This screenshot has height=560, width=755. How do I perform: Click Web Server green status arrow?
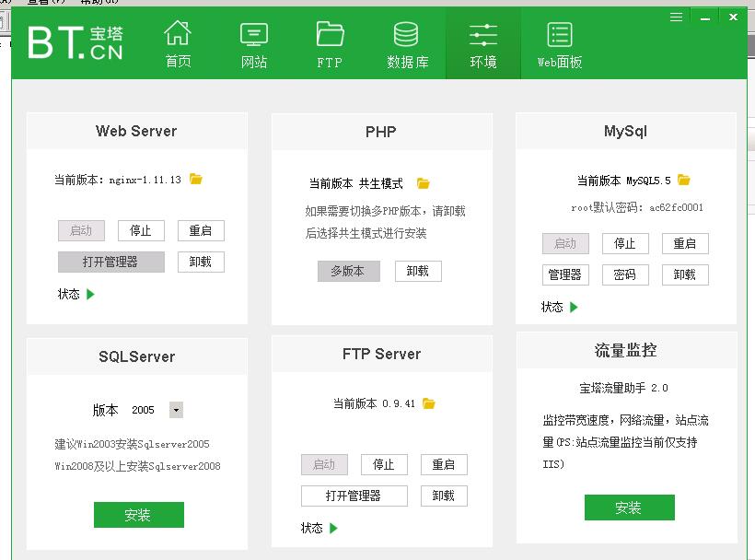90,294
